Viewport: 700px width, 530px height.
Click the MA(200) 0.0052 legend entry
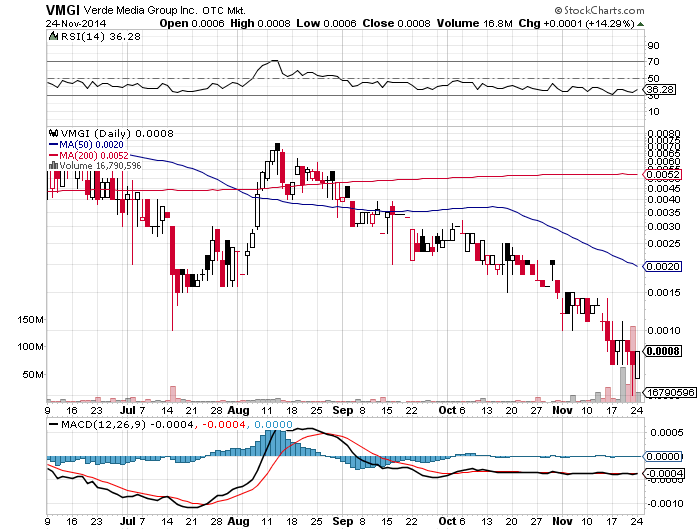(88, 155)
